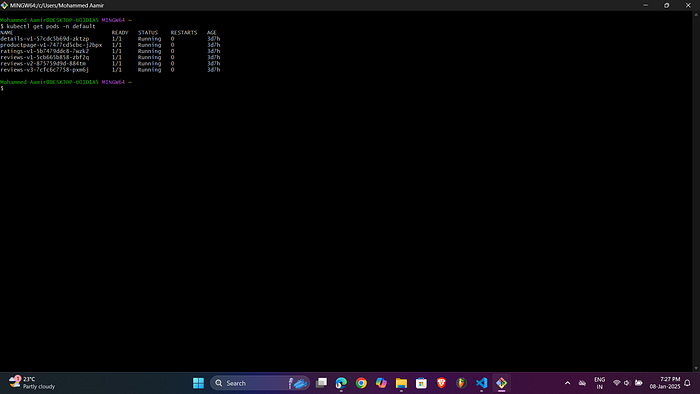Launch Brave browser from the taskbar
This screenshot has height=394, width=700.
(442, 383)
